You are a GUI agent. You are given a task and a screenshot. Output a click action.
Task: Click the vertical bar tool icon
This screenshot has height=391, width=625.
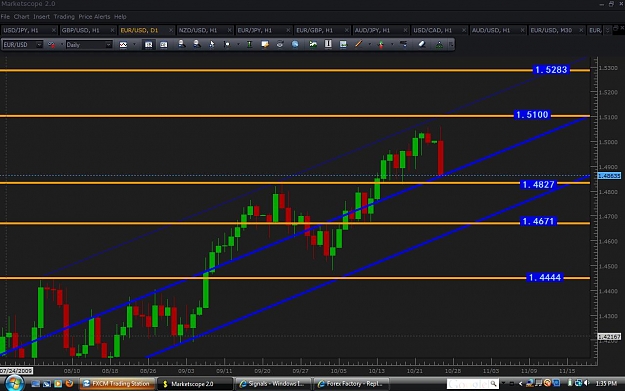point(328,44)
